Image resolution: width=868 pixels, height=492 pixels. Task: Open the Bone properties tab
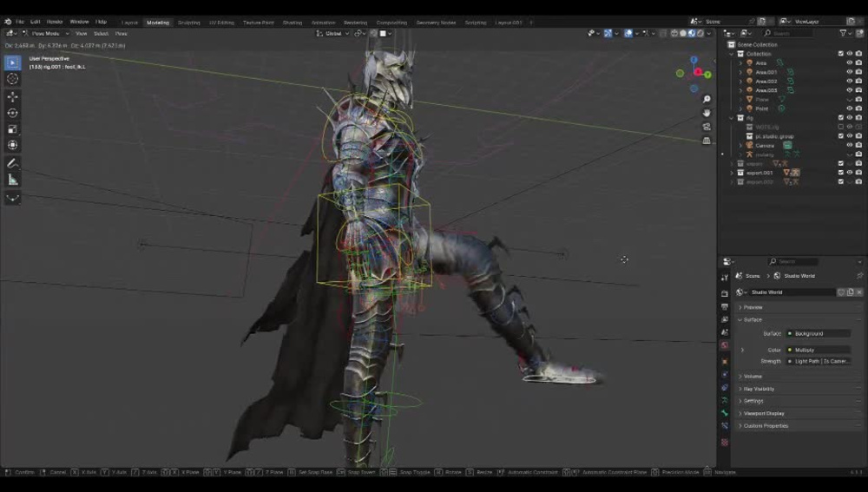click(725, 413)
